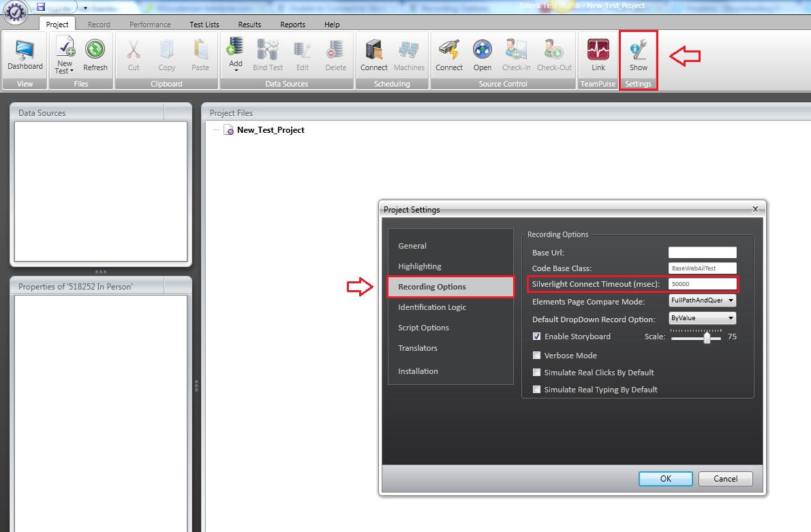Disable the Enable Storyboard checkbox
811x532 pixels.
click(x=536, y=336)
